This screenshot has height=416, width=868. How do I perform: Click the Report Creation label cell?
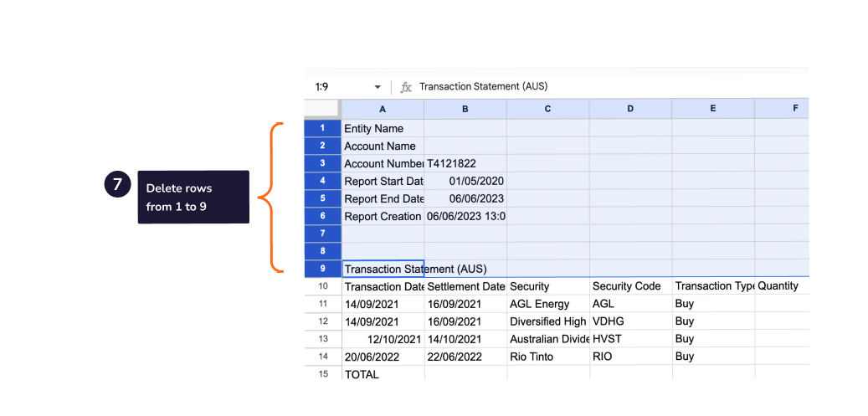click(x=383, y=217)
